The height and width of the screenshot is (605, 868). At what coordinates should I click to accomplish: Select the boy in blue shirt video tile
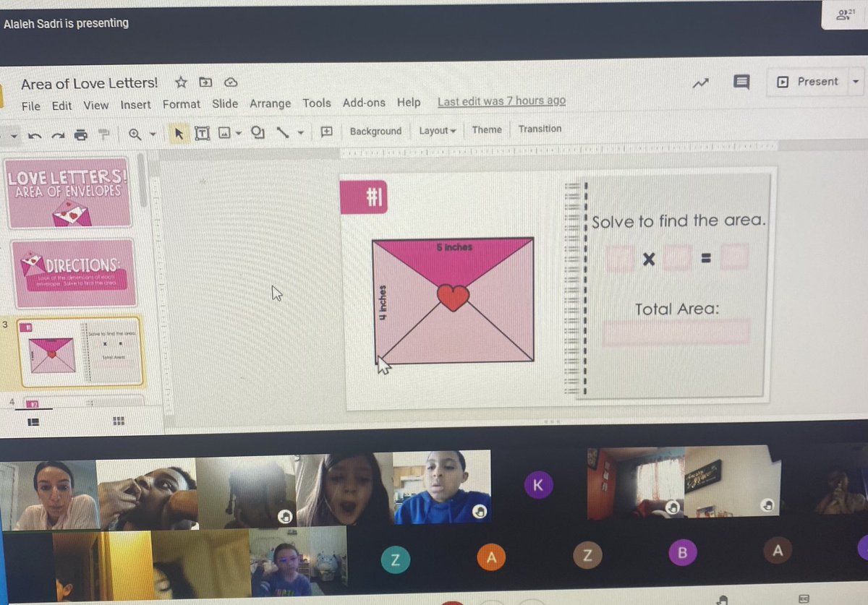pyautogui.click(x=442, y=486)
